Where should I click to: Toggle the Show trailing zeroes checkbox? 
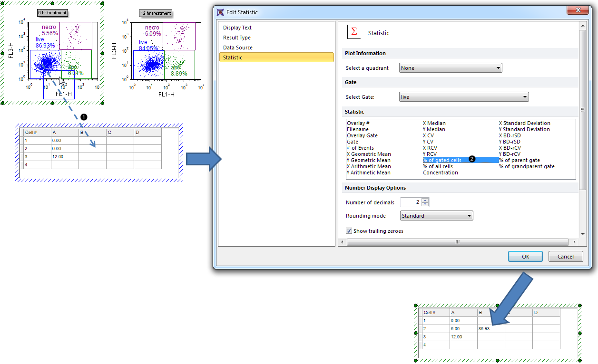coord(349,231)
